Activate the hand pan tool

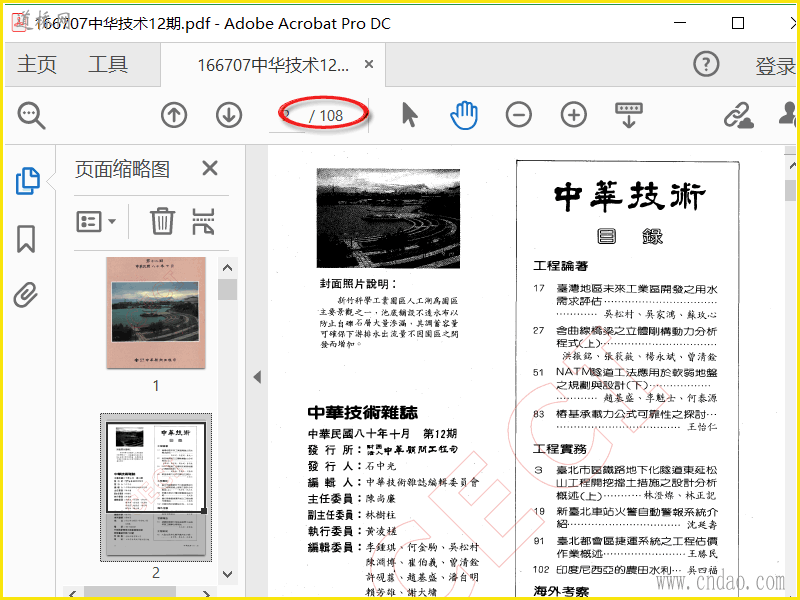(x=464, y=115)
